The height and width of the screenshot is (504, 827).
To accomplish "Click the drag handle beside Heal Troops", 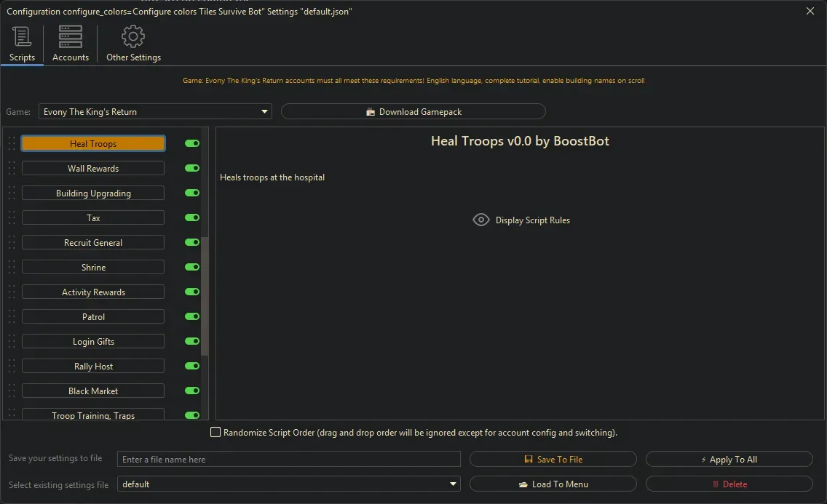I will [12, 144].
